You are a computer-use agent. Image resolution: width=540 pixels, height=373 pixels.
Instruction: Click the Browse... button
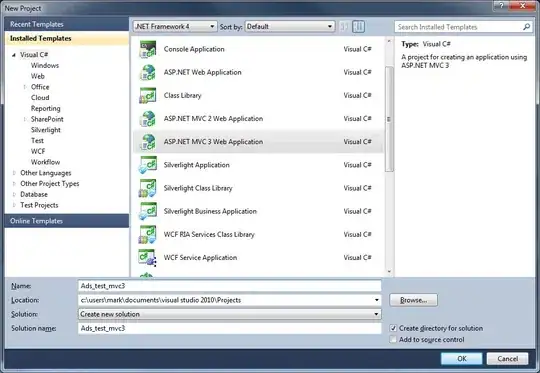pyautogui.click(x=414, y=300)
